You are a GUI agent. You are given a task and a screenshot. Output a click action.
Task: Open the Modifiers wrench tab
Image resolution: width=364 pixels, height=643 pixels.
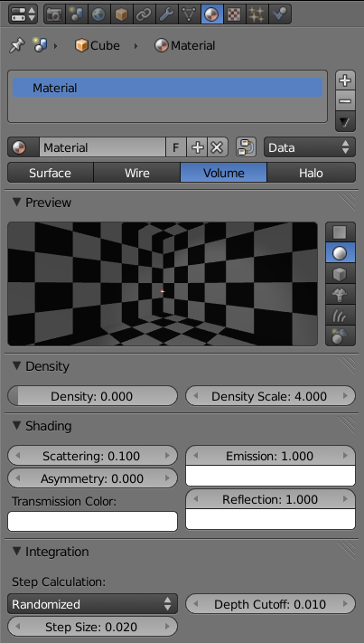tap(166, 14)
